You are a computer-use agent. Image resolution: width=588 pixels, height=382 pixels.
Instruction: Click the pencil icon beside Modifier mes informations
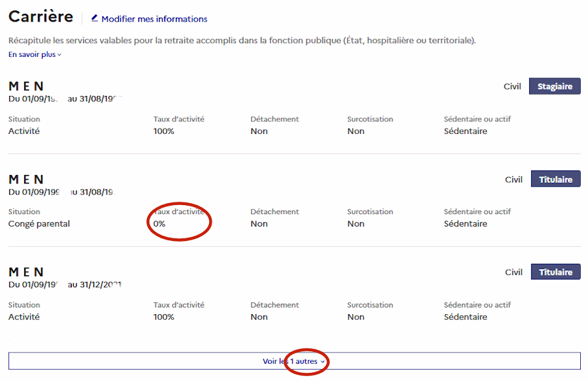coord(95,18)
